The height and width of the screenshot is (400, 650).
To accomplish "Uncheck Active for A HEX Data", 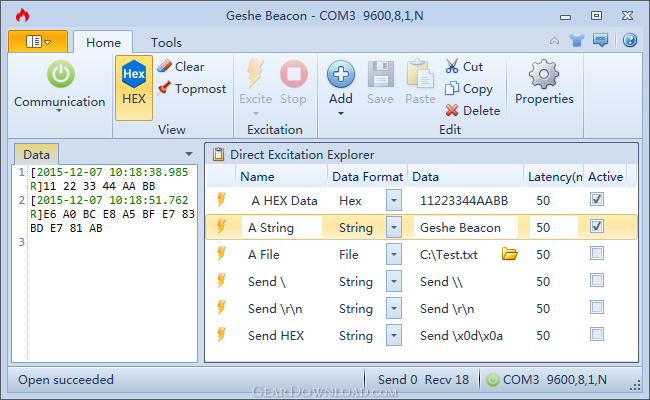I will coord(597,199).
